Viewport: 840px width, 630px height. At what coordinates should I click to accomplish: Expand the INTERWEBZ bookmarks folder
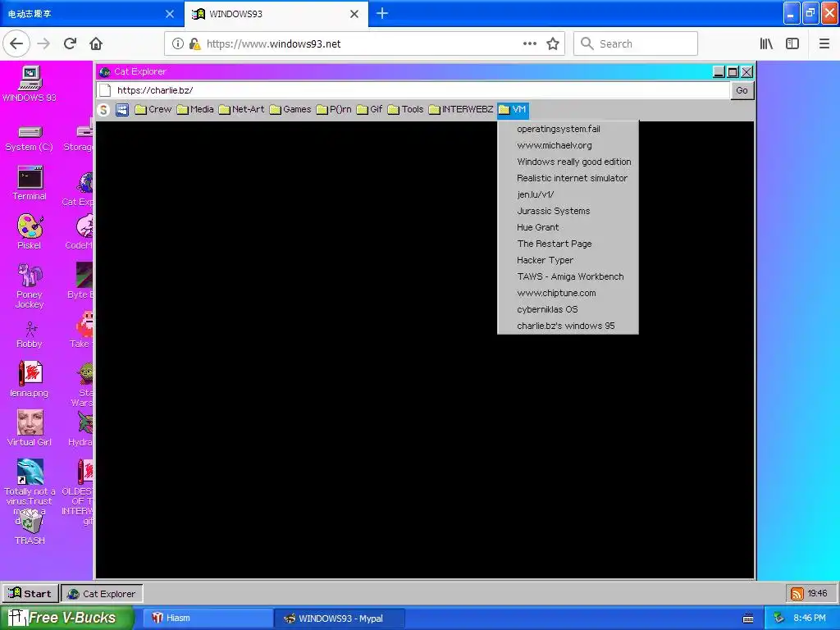coord(461,109)
